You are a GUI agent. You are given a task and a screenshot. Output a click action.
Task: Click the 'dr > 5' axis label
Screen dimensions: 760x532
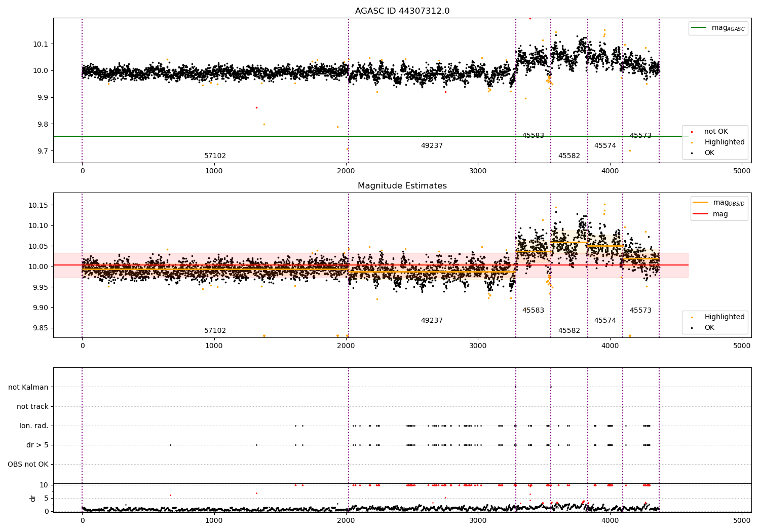tap(37, 445)
